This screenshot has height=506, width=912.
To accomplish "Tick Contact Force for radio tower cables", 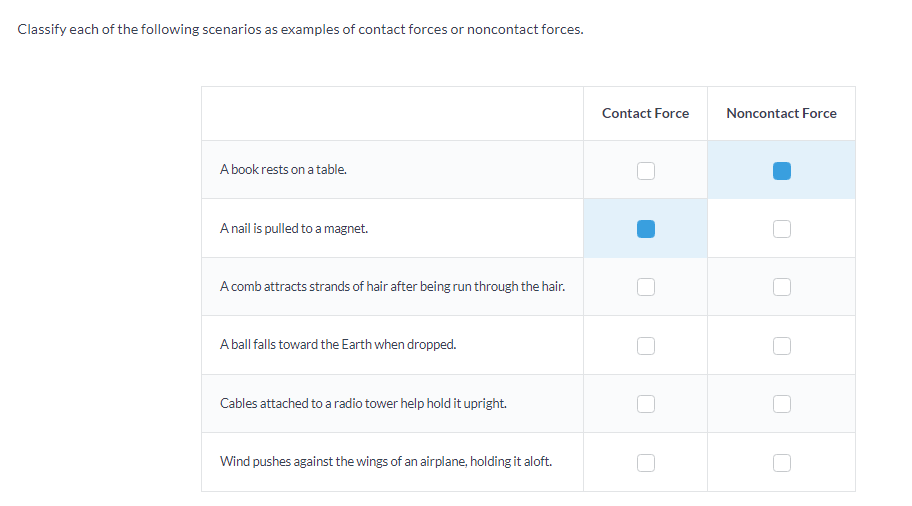I will tap(646, 404).
